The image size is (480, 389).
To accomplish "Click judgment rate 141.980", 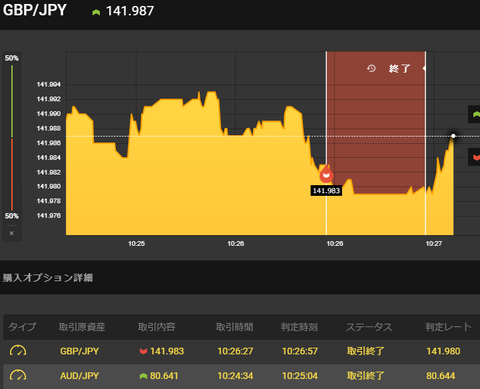I will click(x=443, y=351).
